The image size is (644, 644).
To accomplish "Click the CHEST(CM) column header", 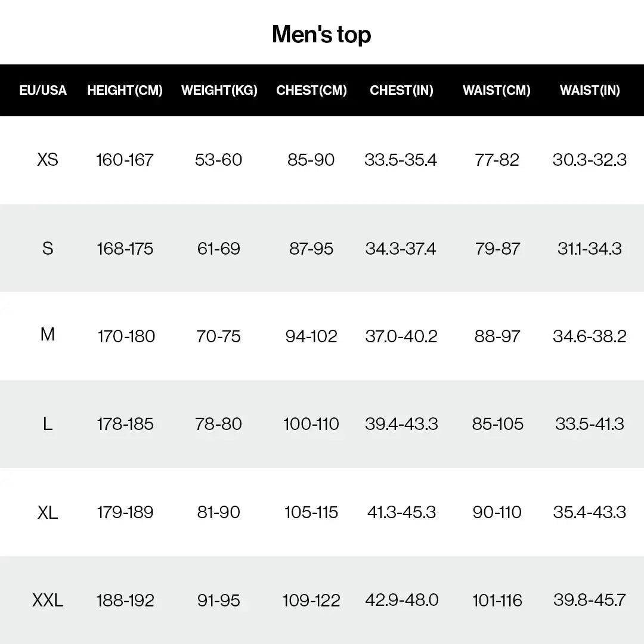I will coord(311,91).
